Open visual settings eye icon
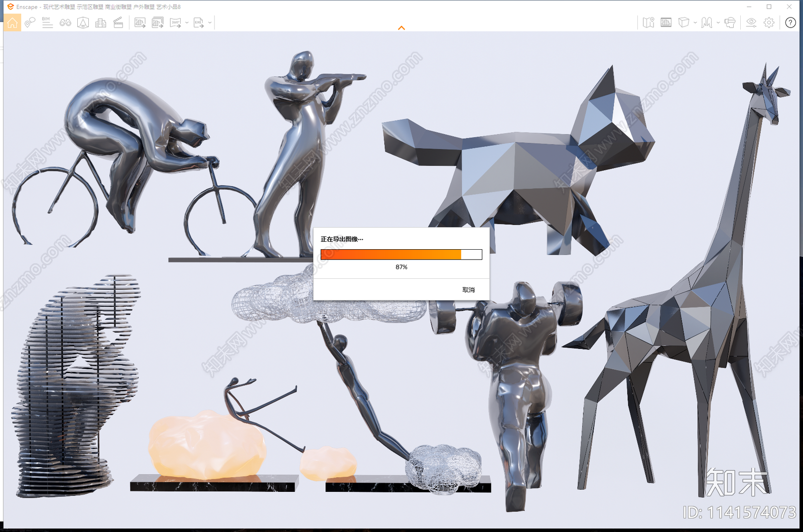The width and height of the screenshot is (803, 532). click(x=751, y=23)
